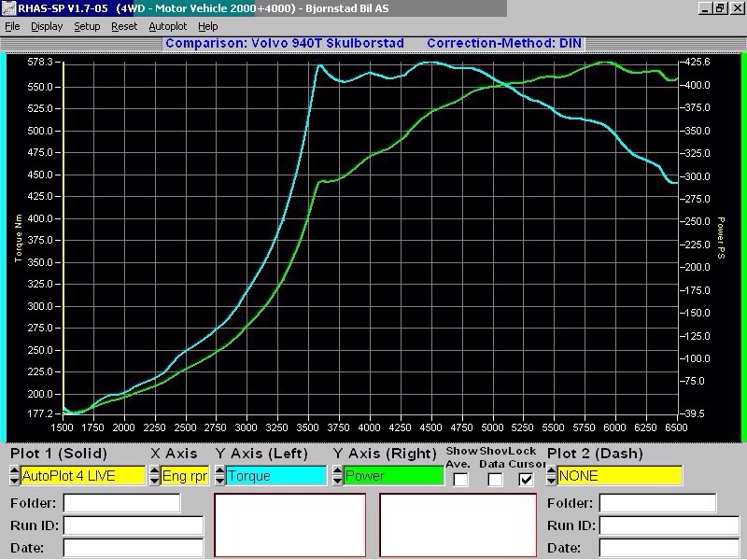Open the Autoplot menu
This screenshot has height=560, width=747.
click(x=168, y=27)
